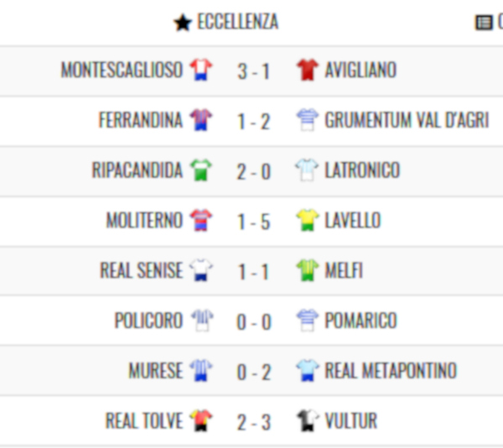The height and width of the screenshot is (448, 503).
Task: Open the Eccellenza league heading
Action: pos(238,22)
